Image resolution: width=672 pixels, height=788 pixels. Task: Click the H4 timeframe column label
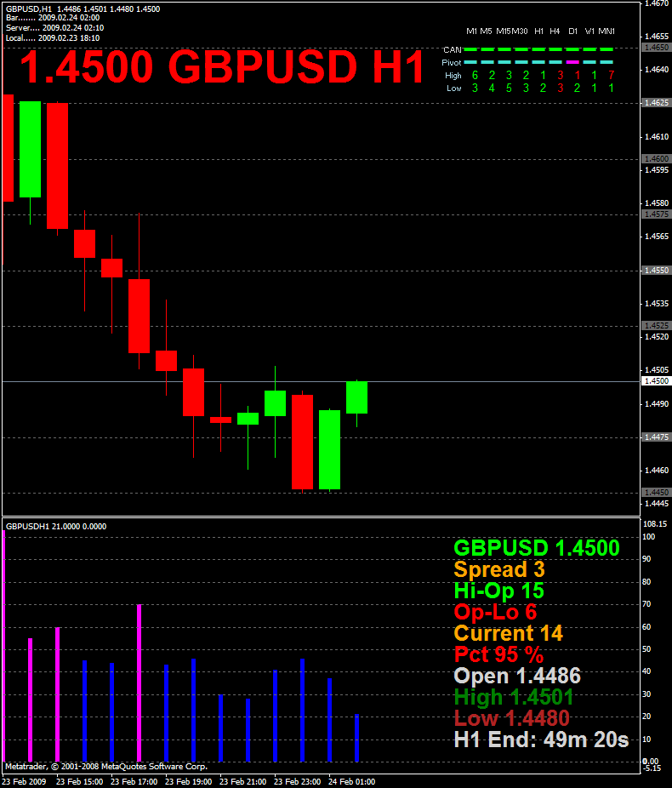point(555,31)
